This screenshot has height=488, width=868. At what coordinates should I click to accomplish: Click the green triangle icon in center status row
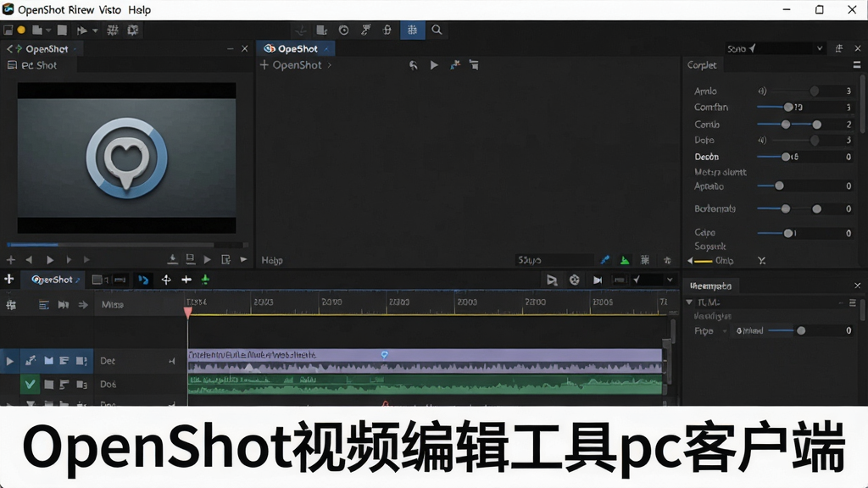point(625,260)
